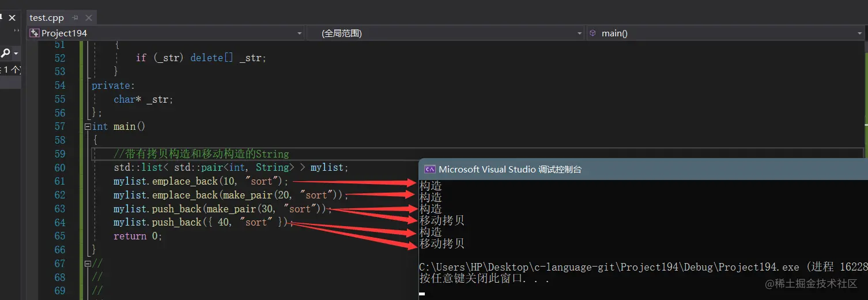Open the 全局范围 scope dropdown

[x=580, y=33]
